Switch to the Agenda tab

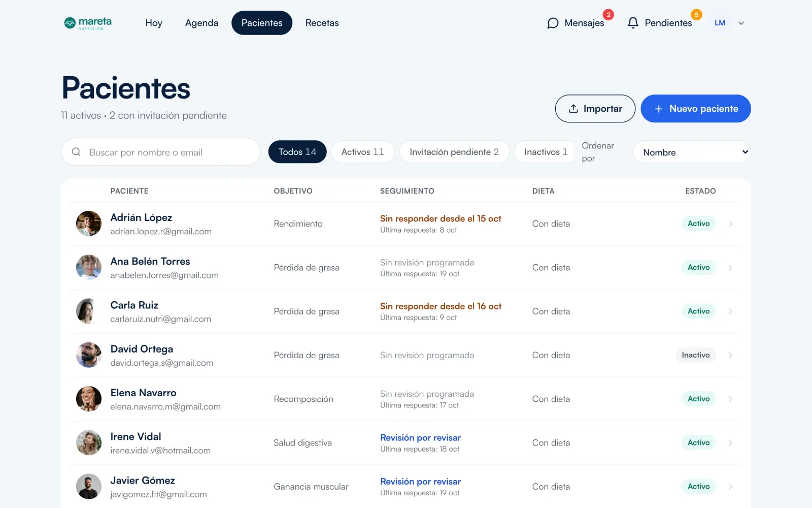201,23
